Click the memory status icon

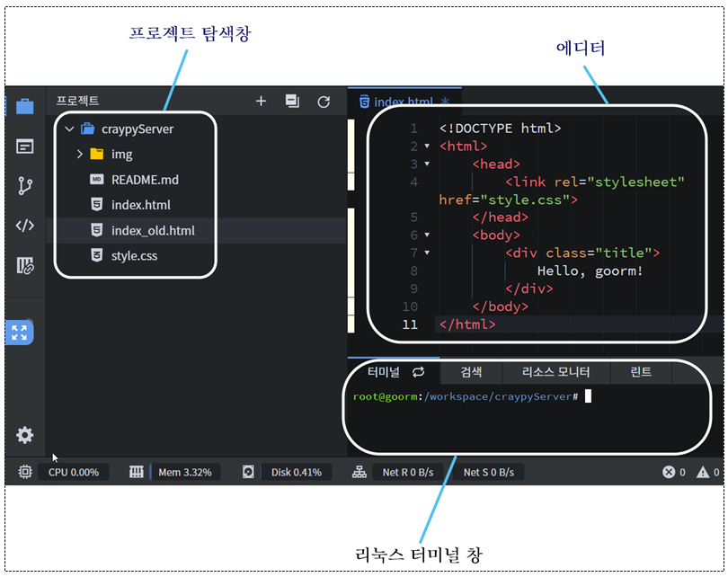click(136, 472)
